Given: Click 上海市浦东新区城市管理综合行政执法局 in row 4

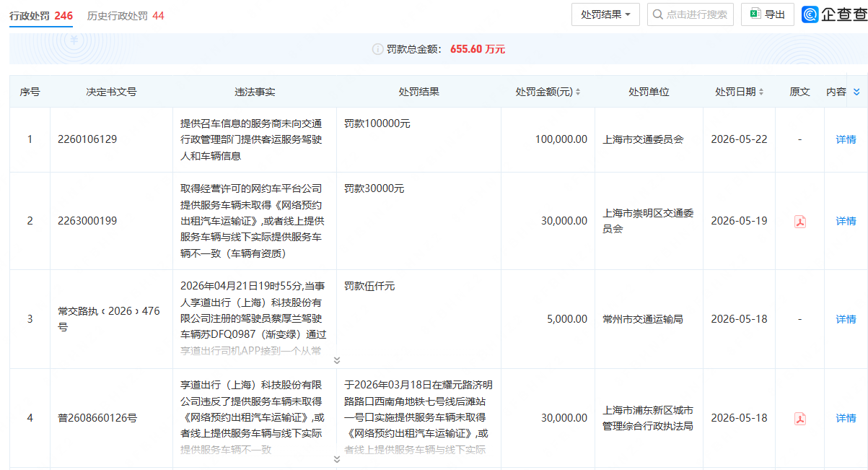Looking at the screenshot, I should 649,418.
